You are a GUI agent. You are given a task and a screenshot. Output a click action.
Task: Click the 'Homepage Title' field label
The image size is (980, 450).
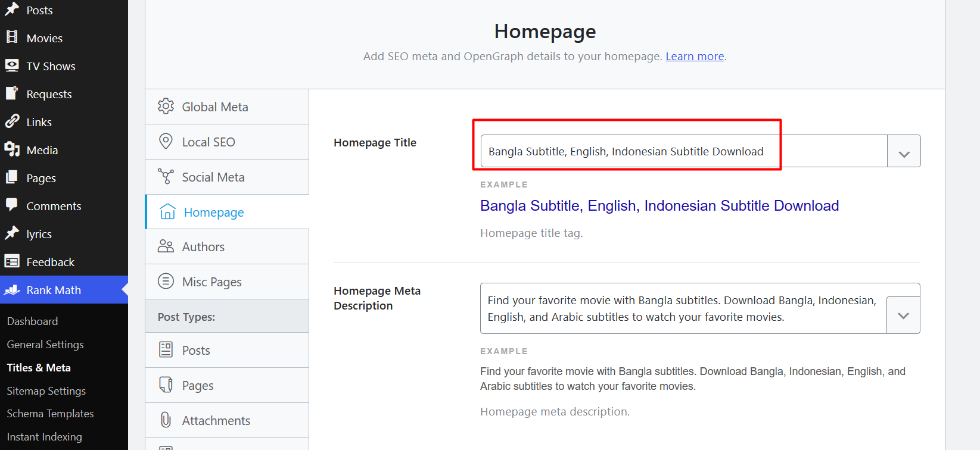pos(375,142)
